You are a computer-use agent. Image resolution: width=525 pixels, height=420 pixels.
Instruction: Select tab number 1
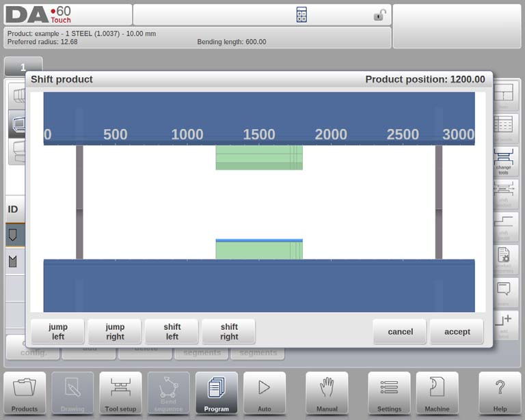click(23, 67)
